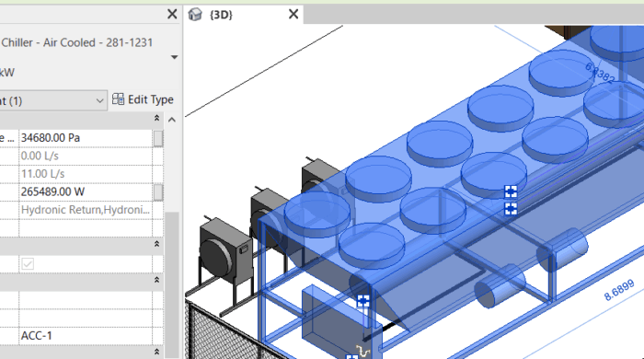The image size is (644, 359).
Task: Click the Edit Type icon
Action: coord(119,99)
